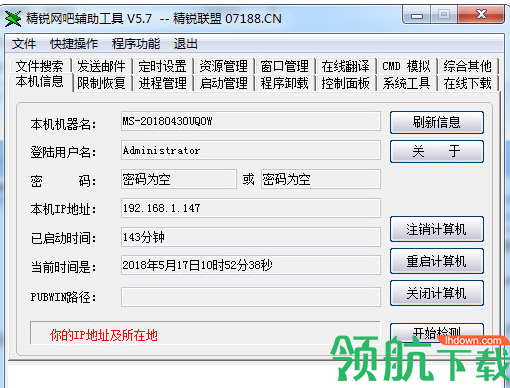510x388 pixels.
Task: Switch to the 限制恢复 tab
Action: [101, 83]
